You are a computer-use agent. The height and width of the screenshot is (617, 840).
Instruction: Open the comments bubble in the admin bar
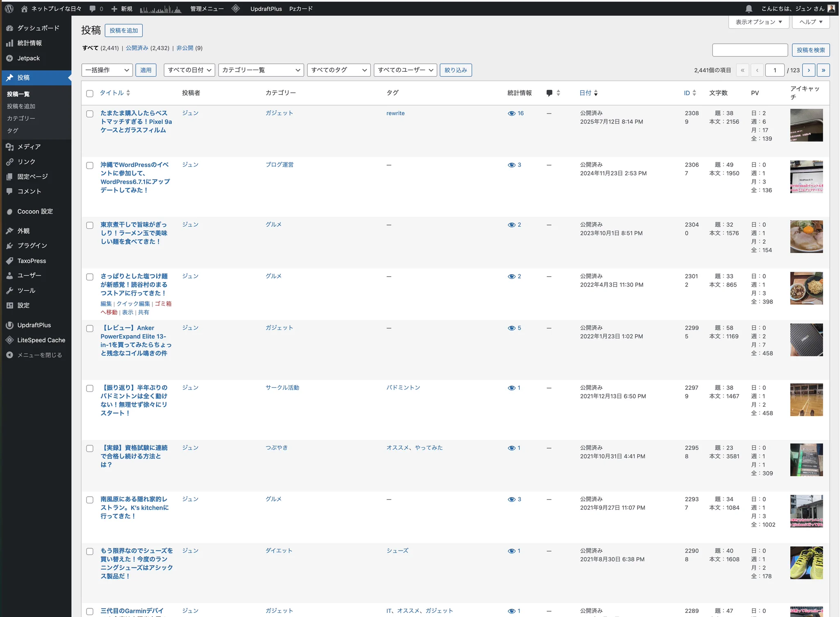(x=93, y=9)
